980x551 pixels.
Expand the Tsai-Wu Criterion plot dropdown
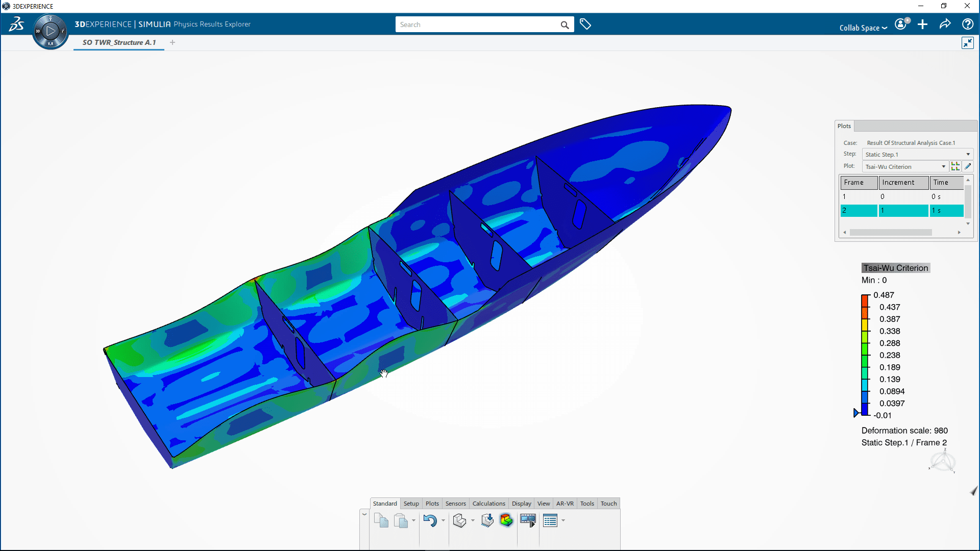pyautogui.click(x=944, y=167)
